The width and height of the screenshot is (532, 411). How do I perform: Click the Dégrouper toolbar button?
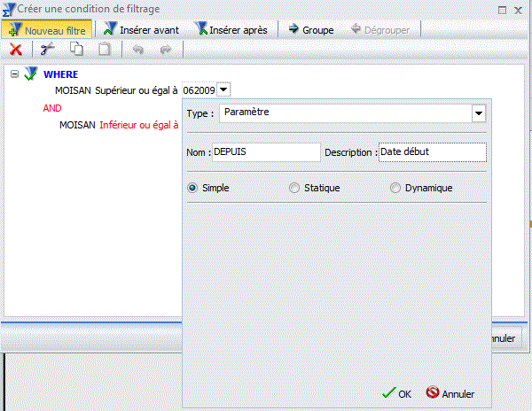[x=380, y=30]
